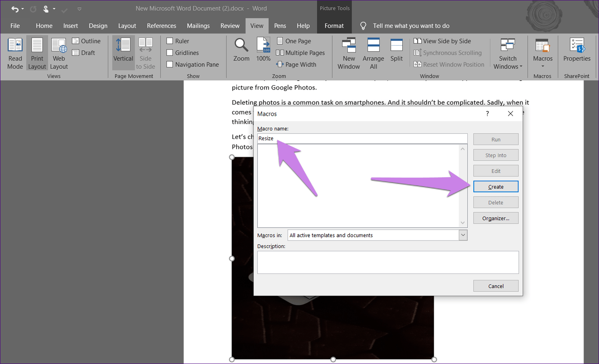Switch to the Picture Tools Format tab
Screen dimensions: 599x364
334,26
